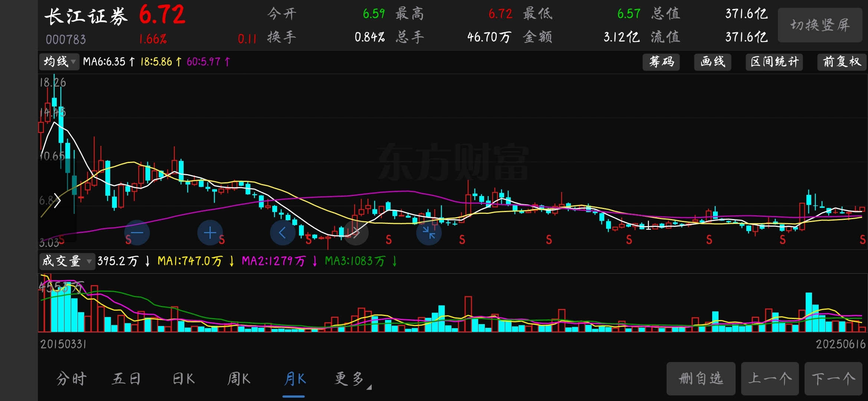Viewport: 868px width, 401px height.
Task: Open 区间统计 range statistics
Action: click(x=775, y=62)
